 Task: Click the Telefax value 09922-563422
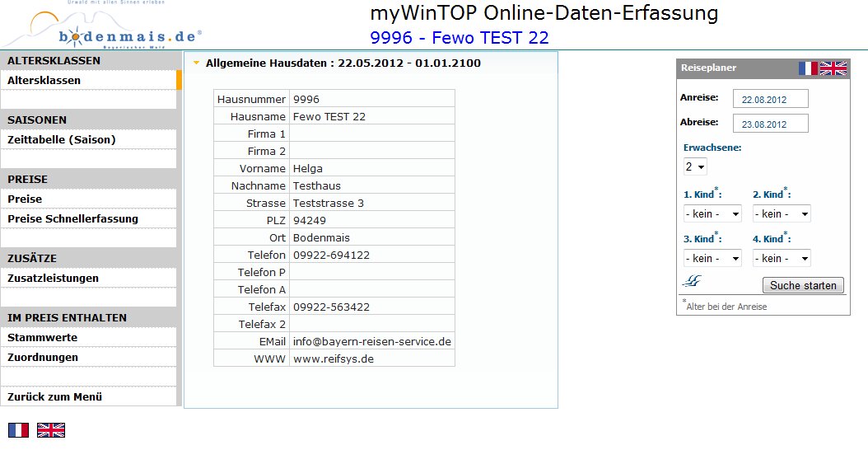332,307
